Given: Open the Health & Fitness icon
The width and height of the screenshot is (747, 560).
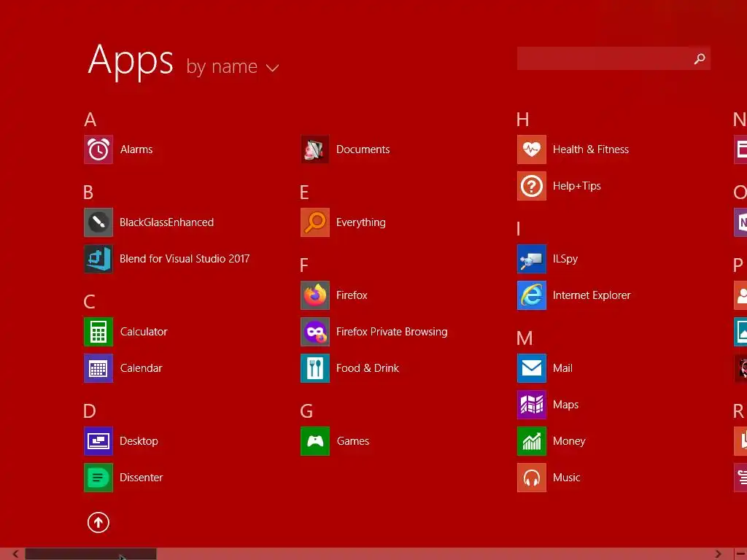Looking at the screenshot, I should [x=532, y=149].
